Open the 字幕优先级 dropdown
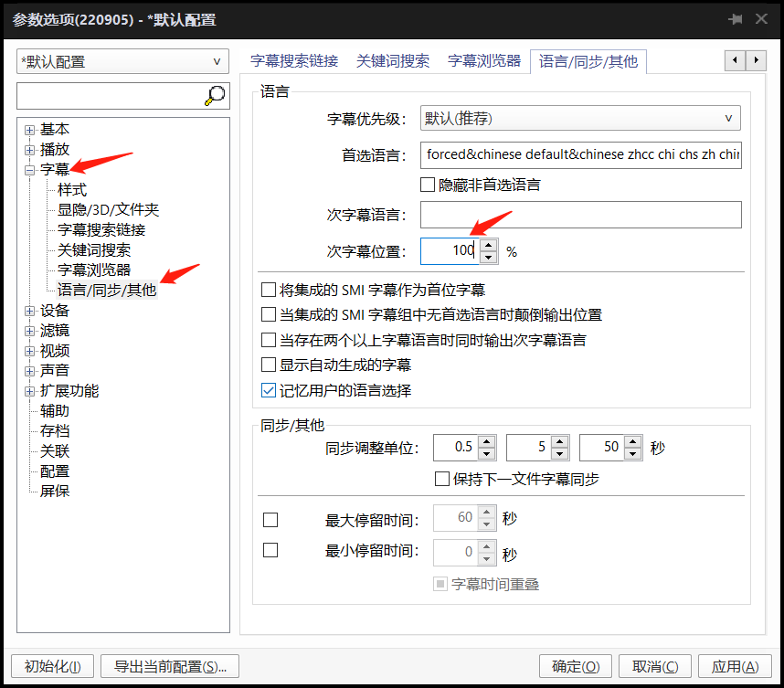 (580, 118)
